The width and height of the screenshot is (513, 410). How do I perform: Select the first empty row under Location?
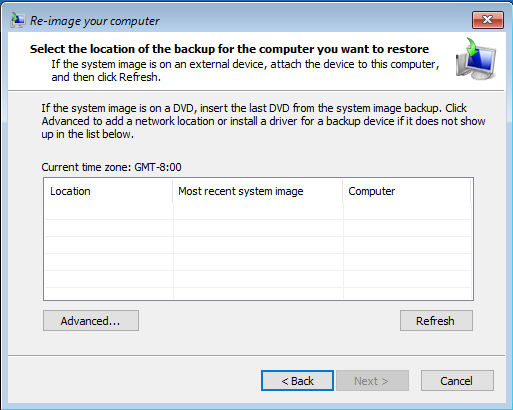[x=109, y=211]
